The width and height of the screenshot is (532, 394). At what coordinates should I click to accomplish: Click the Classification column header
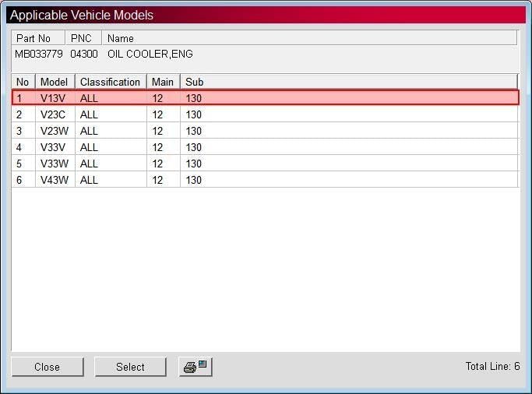(x=111, y=82)
